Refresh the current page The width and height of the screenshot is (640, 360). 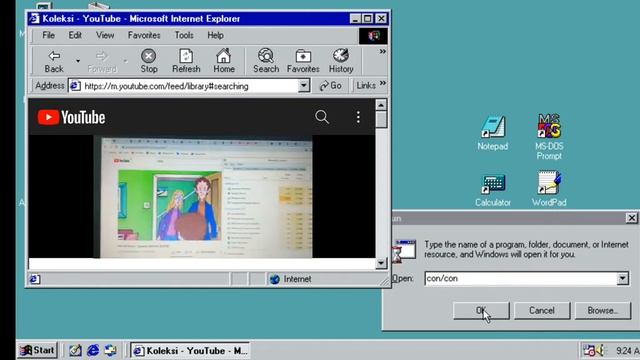point(186,61)
